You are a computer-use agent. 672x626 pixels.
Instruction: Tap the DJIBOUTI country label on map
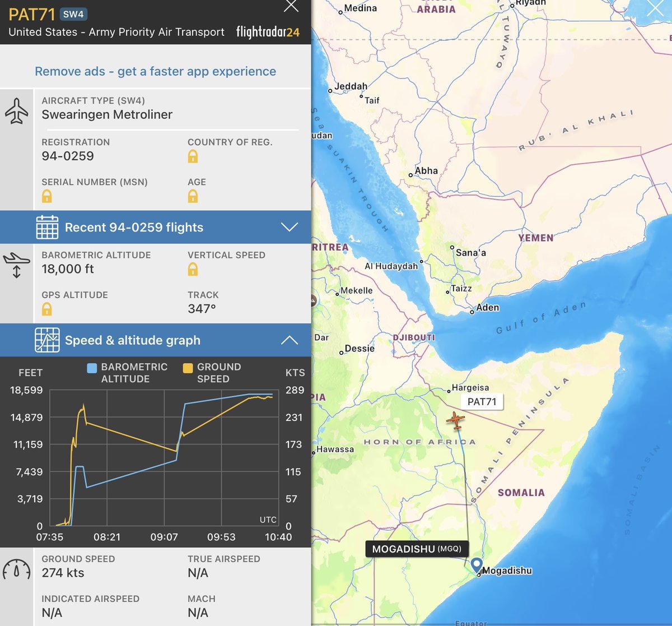pyautogui.click(x=414, y=337)
